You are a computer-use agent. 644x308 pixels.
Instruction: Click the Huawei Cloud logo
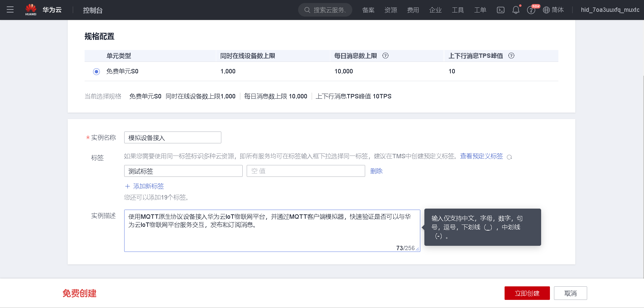(x=43, y=10)
